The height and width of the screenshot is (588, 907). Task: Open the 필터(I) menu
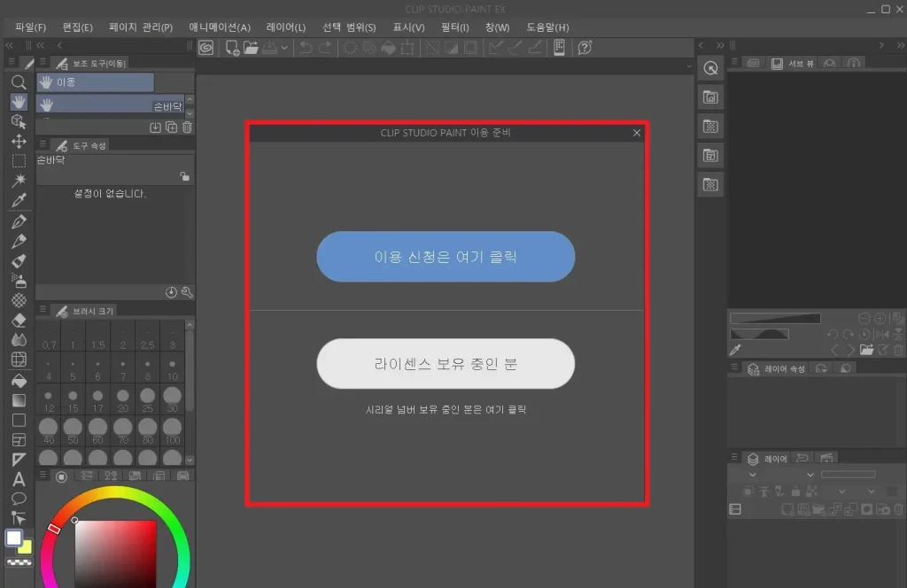point(453,27)
